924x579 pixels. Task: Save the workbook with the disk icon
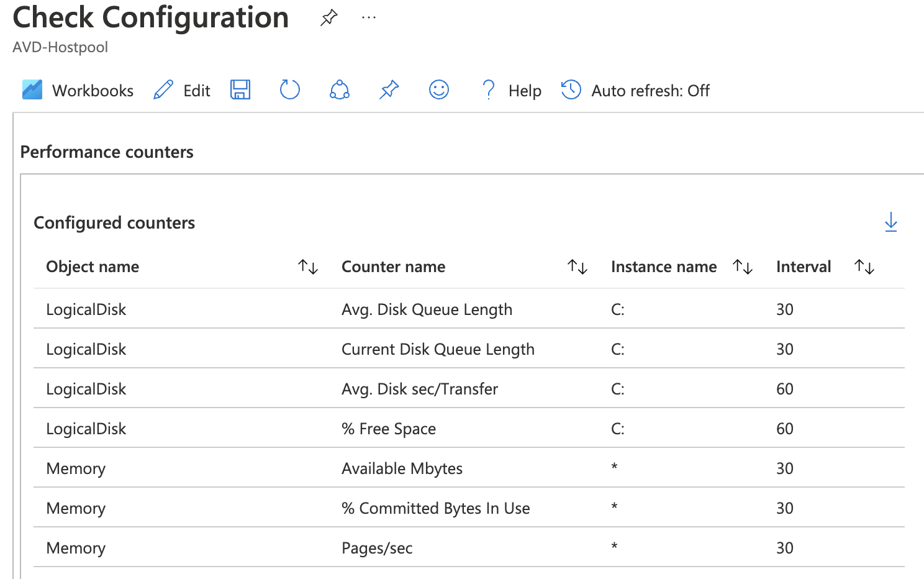coord(240,89)
